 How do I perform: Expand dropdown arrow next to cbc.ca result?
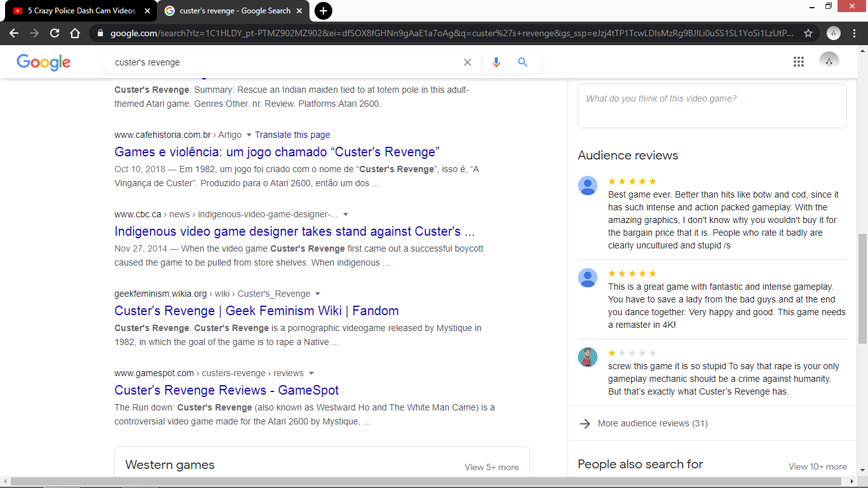pyautogui.click(x=346, y=214)
